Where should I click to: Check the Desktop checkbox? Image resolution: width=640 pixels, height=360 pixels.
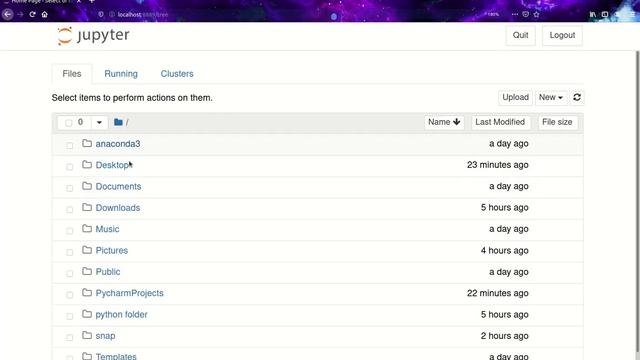[69, 167]
